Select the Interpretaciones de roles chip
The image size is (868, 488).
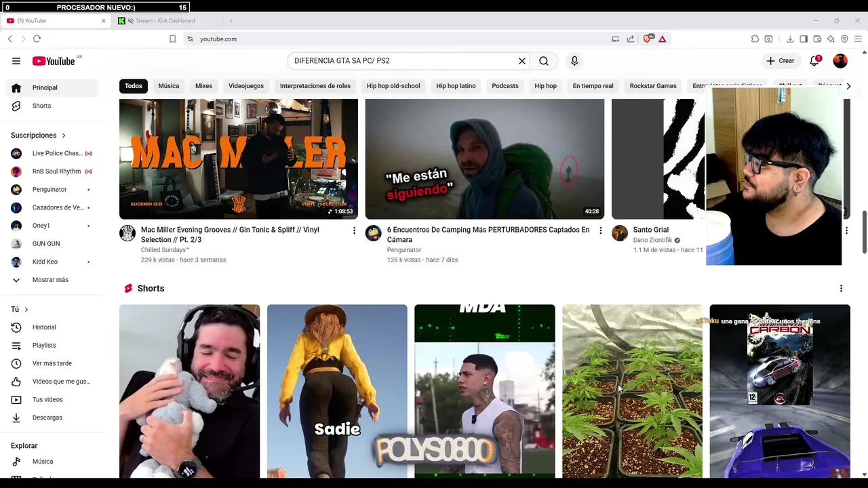click(x=315, y=86)
